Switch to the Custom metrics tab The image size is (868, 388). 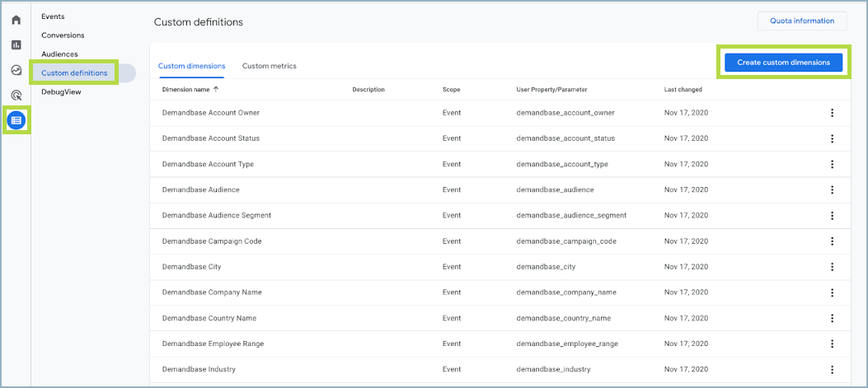(269, 66)
